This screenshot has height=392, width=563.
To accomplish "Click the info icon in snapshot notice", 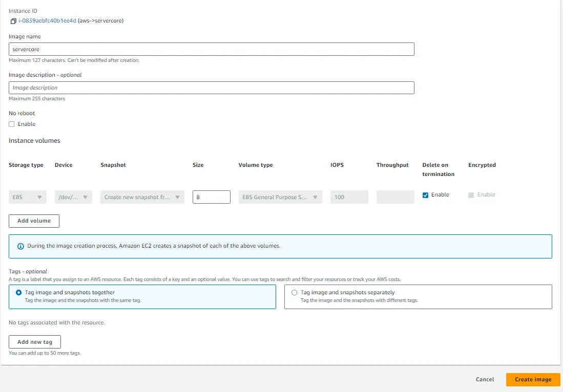I will (x=20, y=246).
